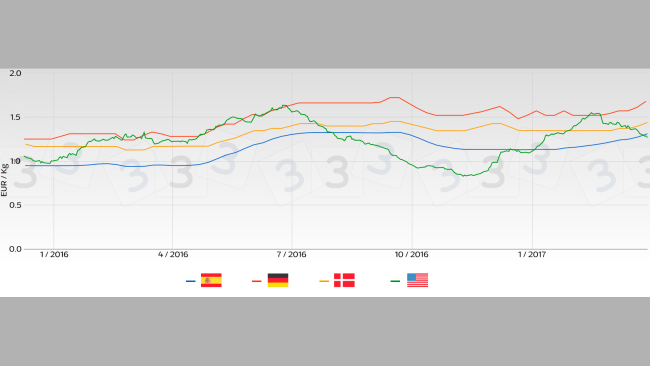
Task: Click the 1.5 y-axis value
Action: pos(15,117)
